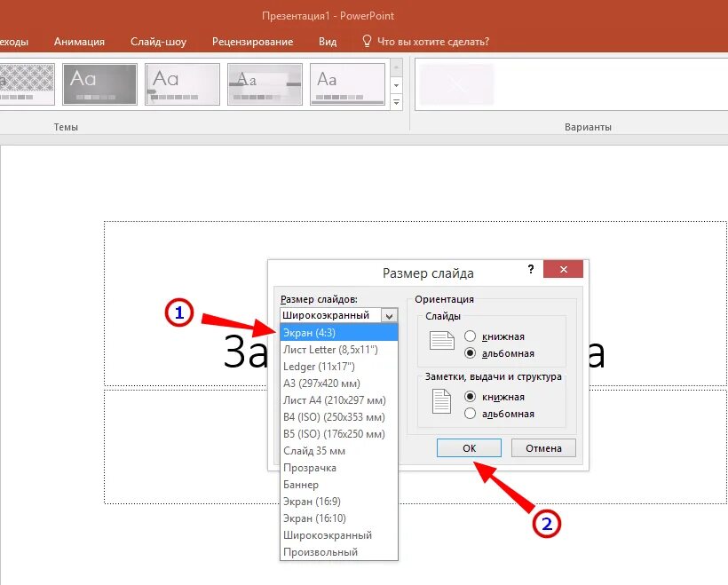Screen dimensions: 728x585
Task: Choose A3 (297x420 мм) option
Action: (339, 383)
